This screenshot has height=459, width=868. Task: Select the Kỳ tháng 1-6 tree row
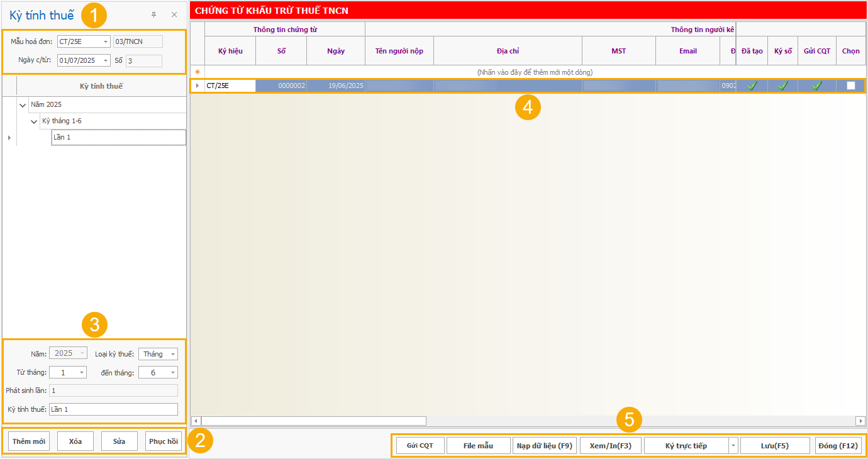pyautogui.click(x=113, y=121)
